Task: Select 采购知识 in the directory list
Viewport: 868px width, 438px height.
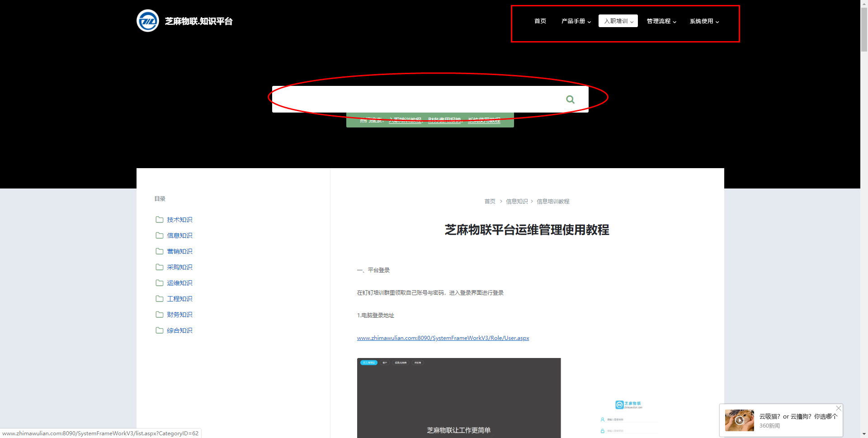Action: [x=179, y=267]
